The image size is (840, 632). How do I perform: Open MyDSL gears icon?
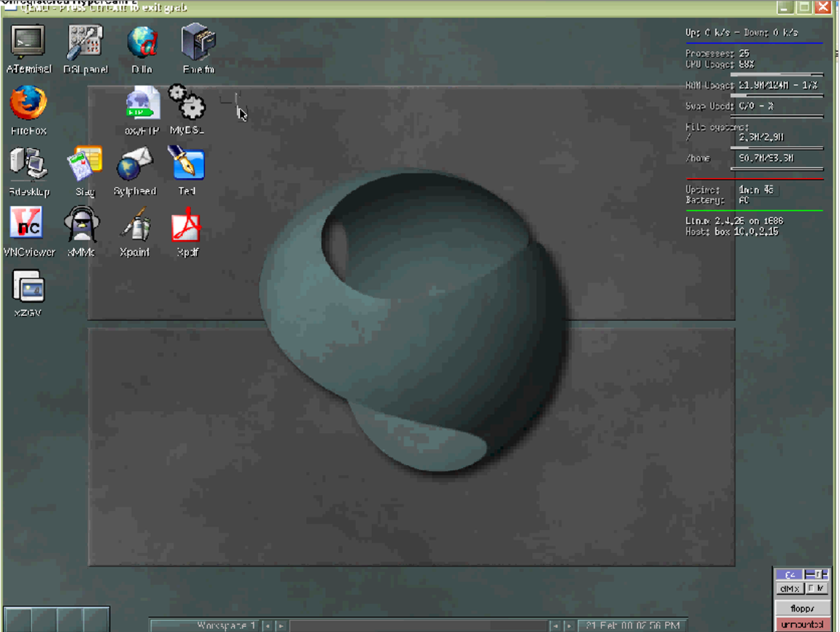[187, 104]
